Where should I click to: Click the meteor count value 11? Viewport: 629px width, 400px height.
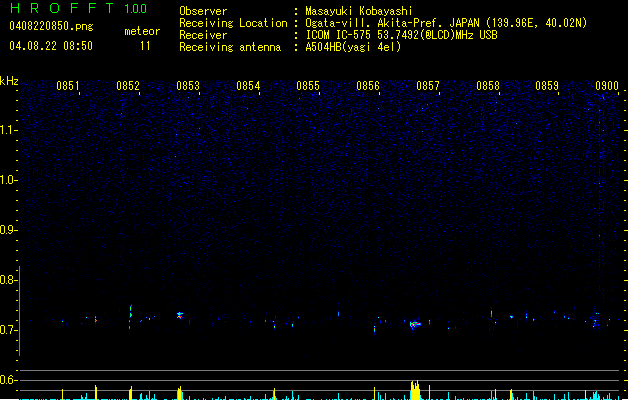(x=145, y=46)
